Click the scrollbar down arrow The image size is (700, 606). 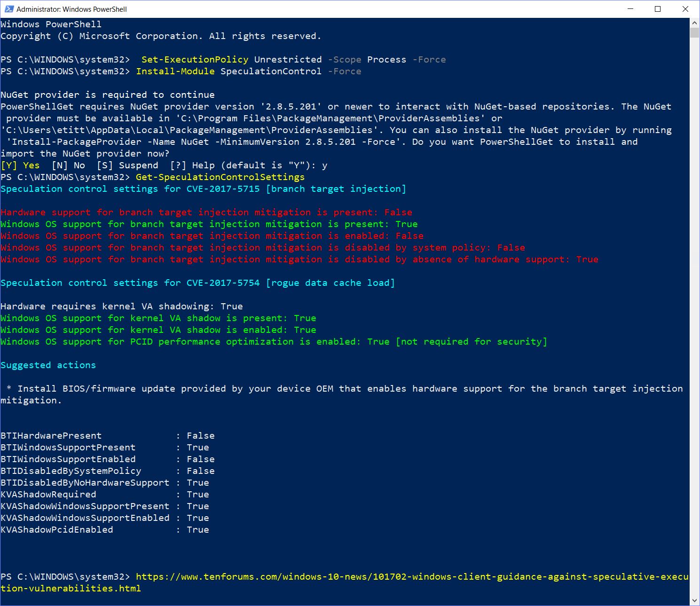(x=694, y=601)
